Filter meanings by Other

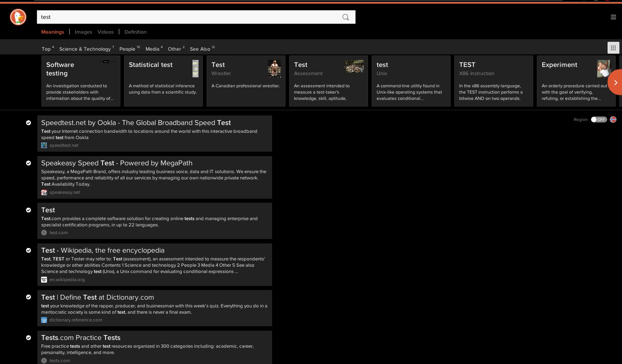(176, 48)
